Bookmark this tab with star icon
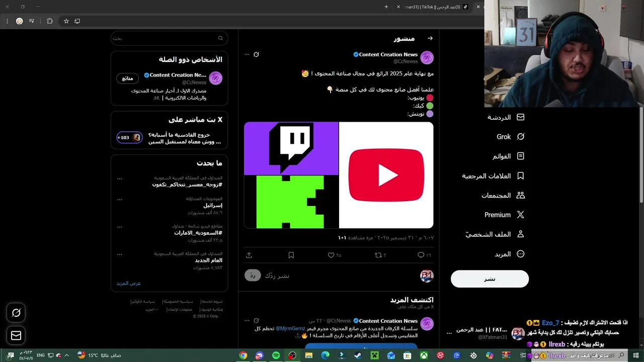 (x=66, y=21)
